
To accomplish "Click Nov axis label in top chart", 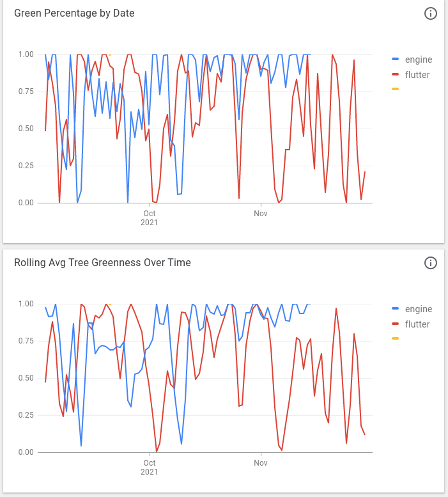I will [261, 214].
